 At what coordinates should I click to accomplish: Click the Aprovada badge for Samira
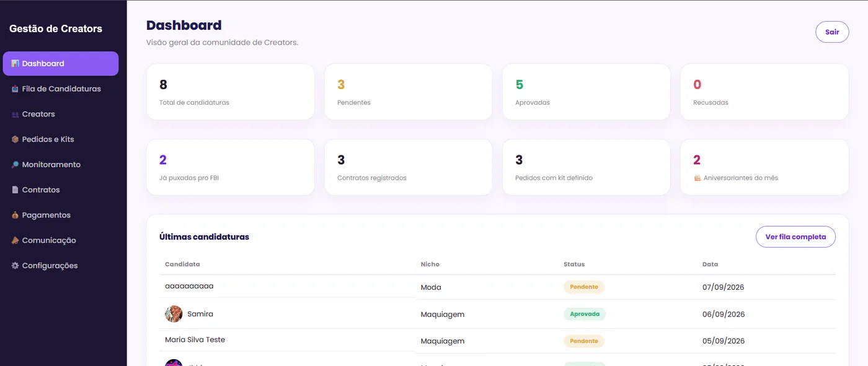585,314
